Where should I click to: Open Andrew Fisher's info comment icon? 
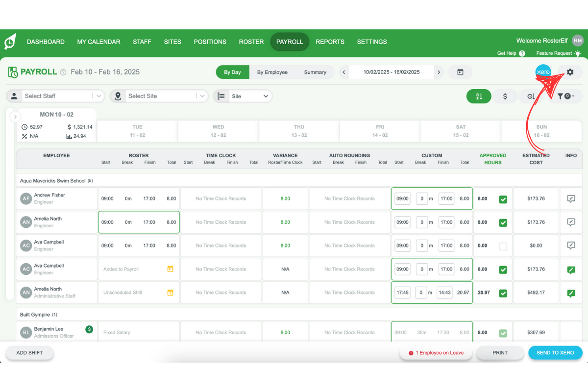pos(571,199)
